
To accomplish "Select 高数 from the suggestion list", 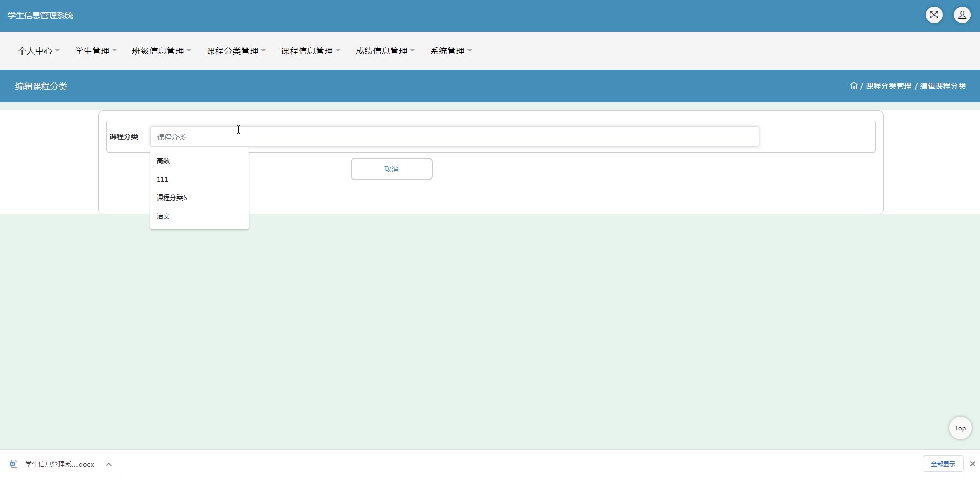I will pyautogui.click(x=199, y=161).
